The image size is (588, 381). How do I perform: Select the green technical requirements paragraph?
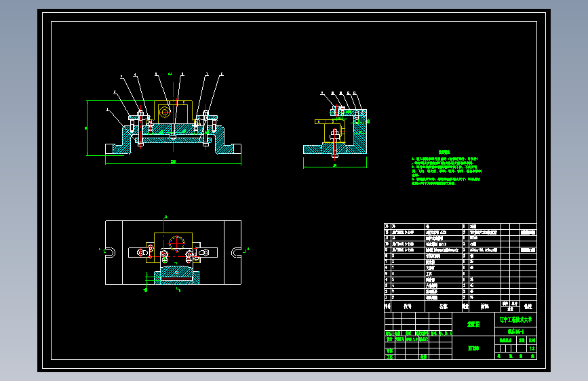click(446, 171)
